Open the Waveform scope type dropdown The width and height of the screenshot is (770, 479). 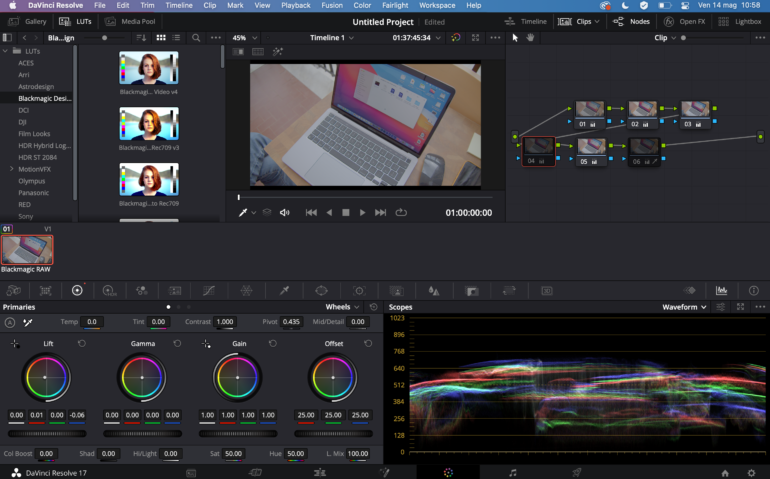coord(685,307)
